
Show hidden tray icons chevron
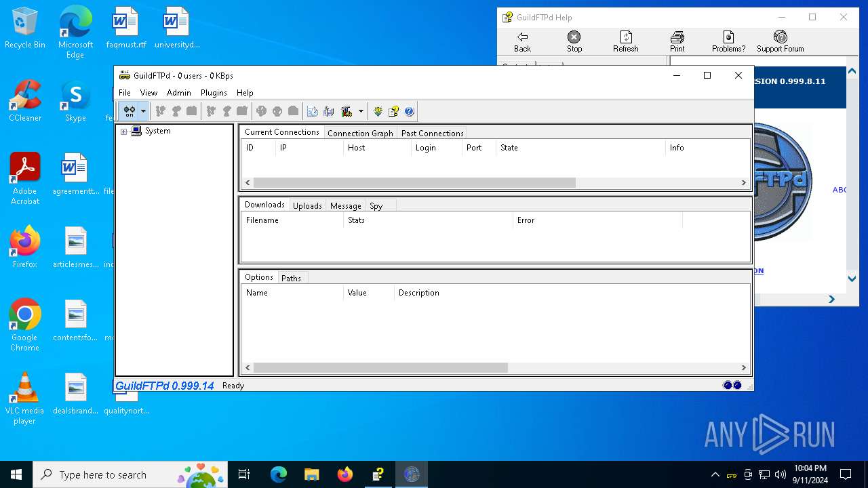click(715, 474)
